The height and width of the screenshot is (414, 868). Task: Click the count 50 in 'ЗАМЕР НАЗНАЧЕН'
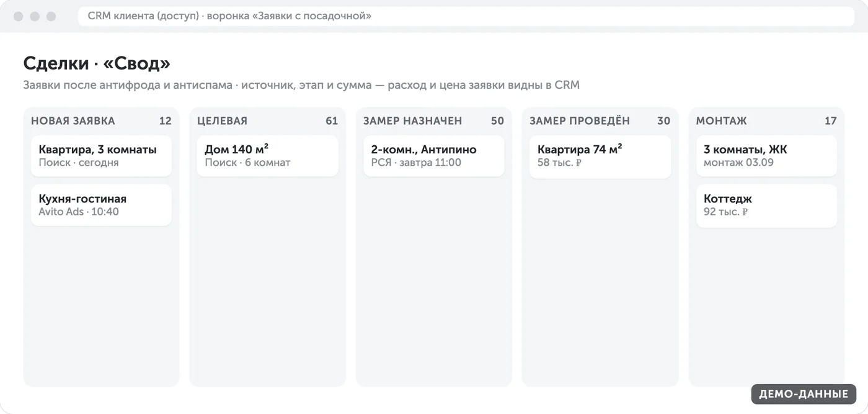pos(497,121)
